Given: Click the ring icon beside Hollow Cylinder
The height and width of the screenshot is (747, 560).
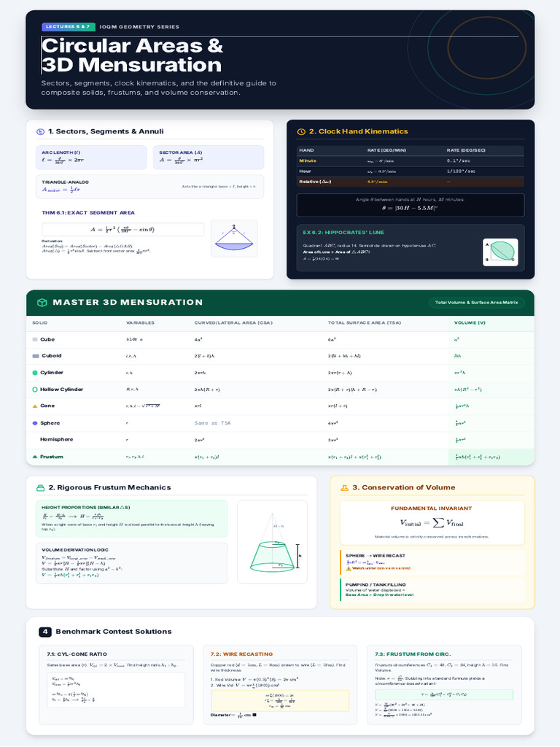Looking at the screenshot, I should 35,390.
